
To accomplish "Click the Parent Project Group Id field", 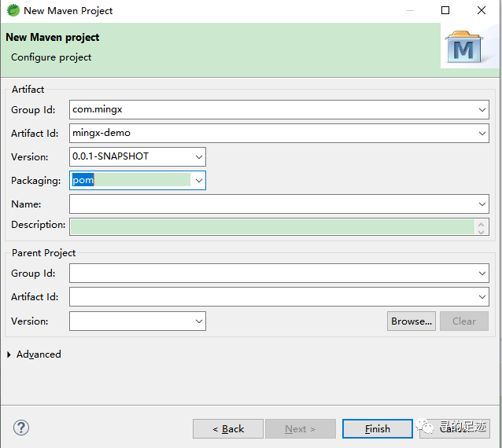I will click(279, 273).
